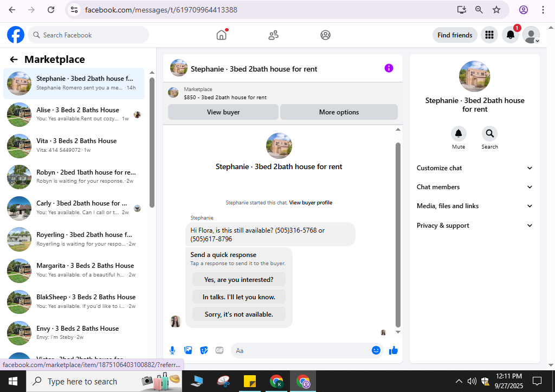Send quick reply In talks. I'll let you know.
Screen dimensions: 555x392
point(239,297)
